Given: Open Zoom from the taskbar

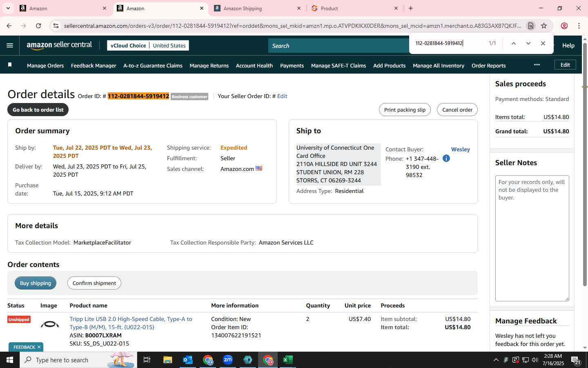Looking at the screenshot, I should click(228, 360).
